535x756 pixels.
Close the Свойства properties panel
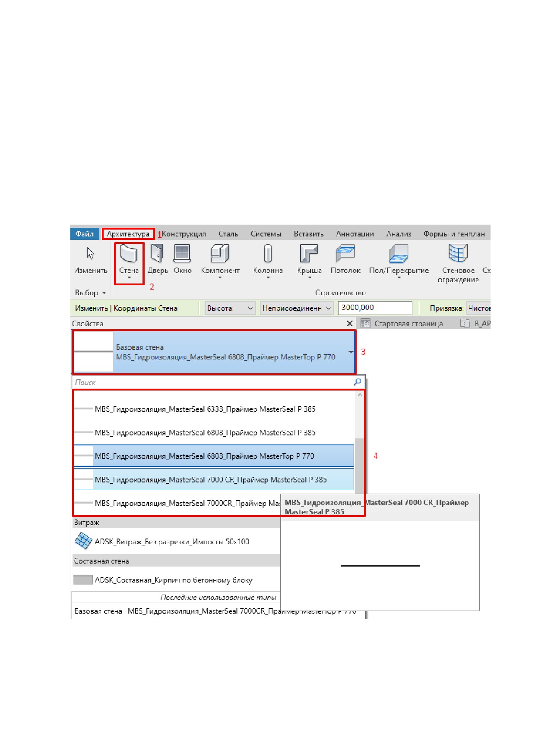click(350, 323)
